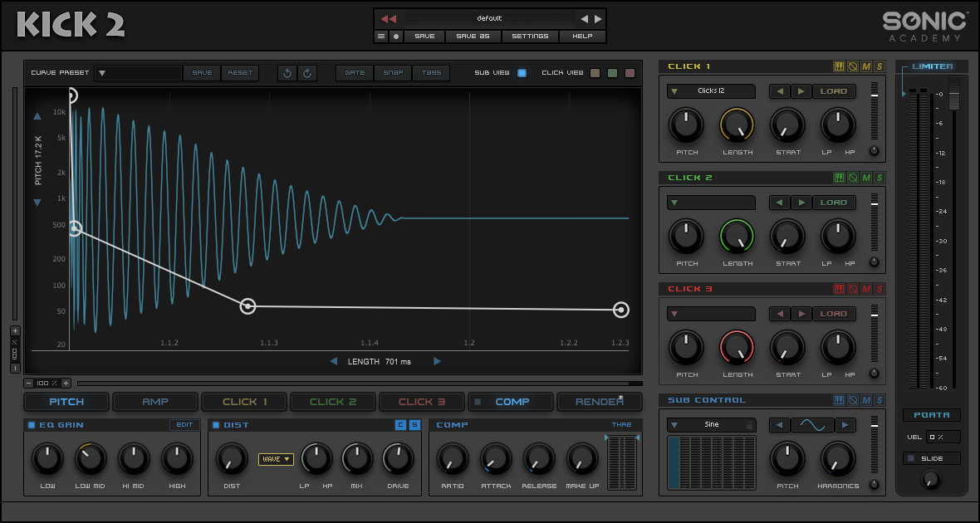Viewport: 980px width, 523px height.
Task: Click the lock icon beside Sine
Action: tap(748, 425)
